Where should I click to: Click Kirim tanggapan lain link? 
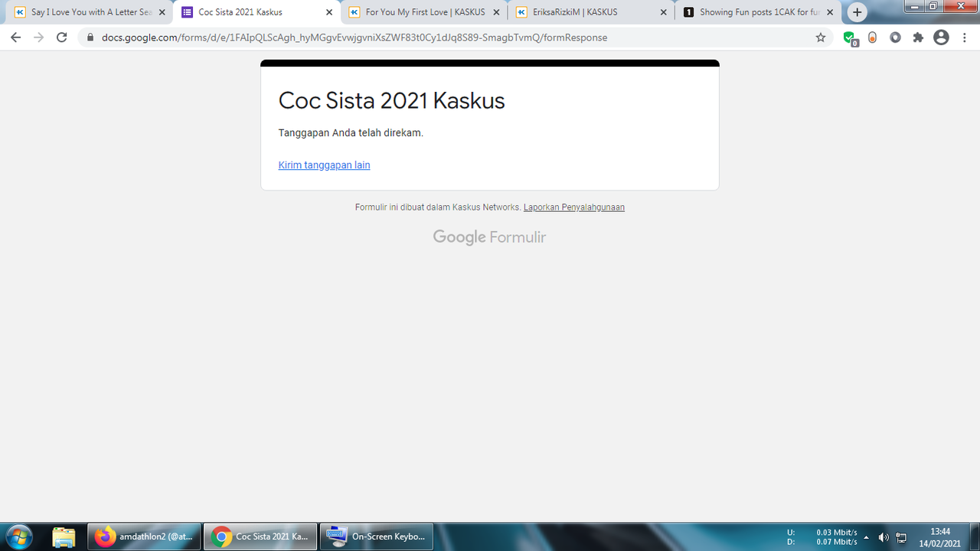tap(324, 165)
